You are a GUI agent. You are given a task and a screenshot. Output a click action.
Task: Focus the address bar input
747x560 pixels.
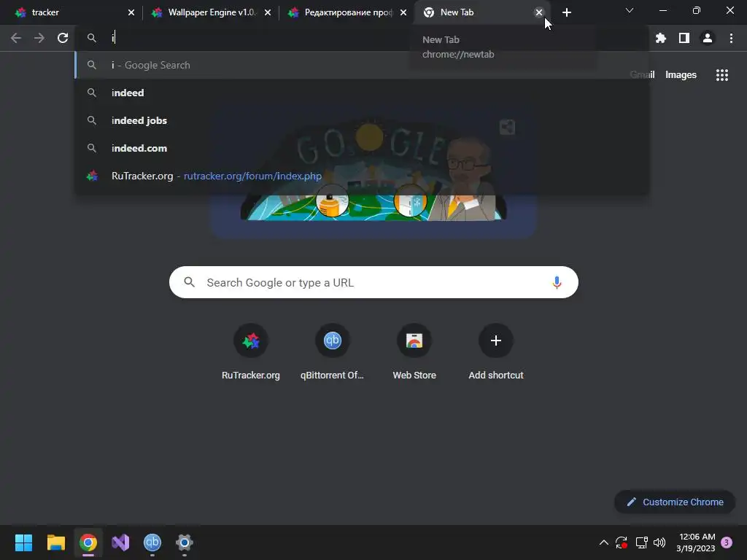click(362, 38)
